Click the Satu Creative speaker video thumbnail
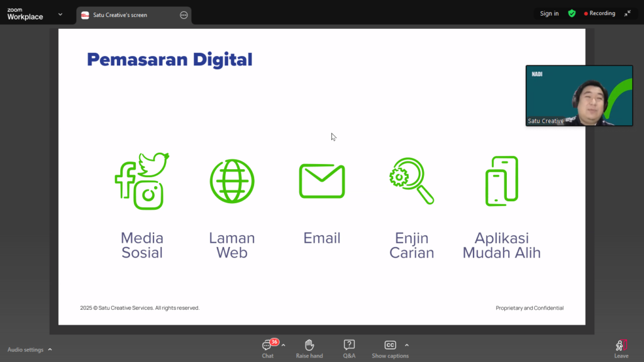The height and width of the screenshot is (362, 644). 579,96
